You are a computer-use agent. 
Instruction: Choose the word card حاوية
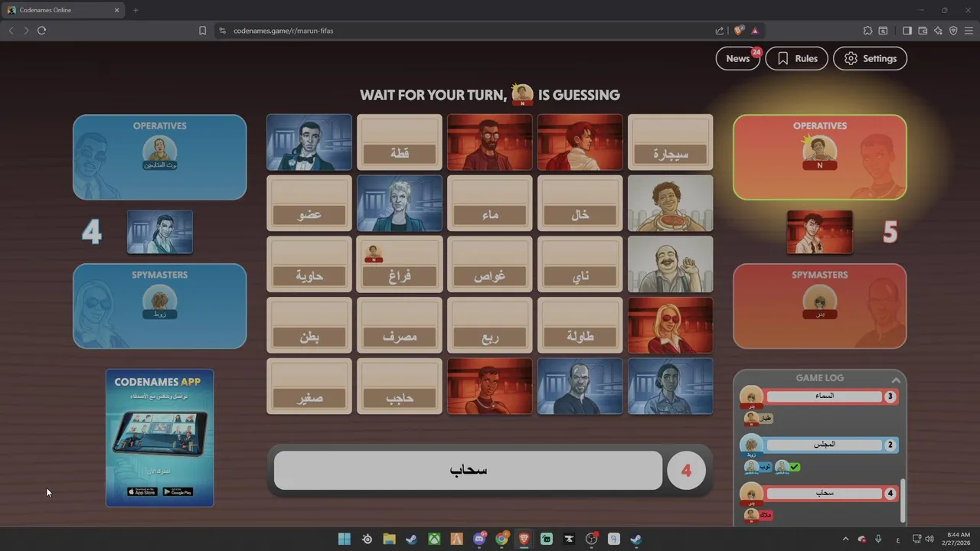pyautogui.click(x=309, y=265)
